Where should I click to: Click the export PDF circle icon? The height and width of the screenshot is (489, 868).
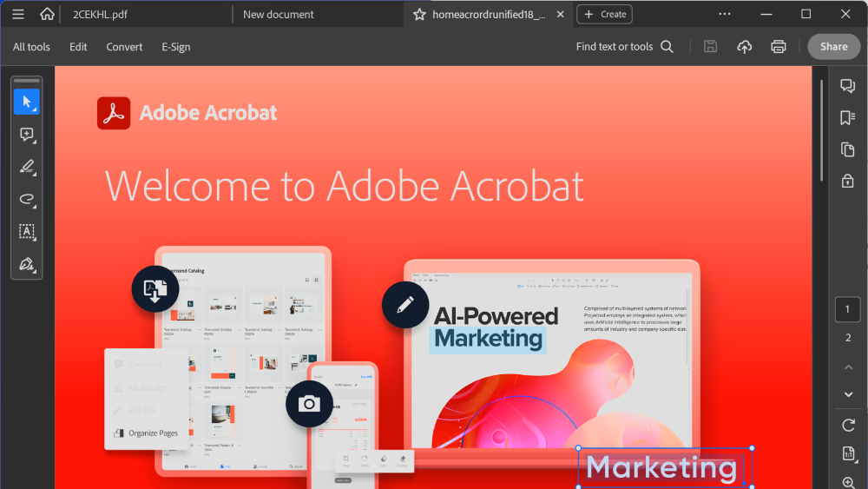click(155, 289)
